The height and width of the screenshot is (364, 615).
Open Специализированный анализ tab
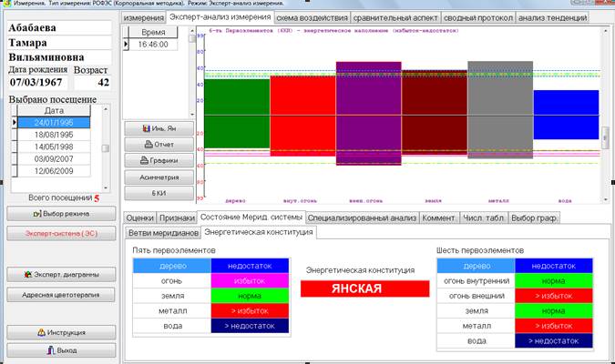362,217
